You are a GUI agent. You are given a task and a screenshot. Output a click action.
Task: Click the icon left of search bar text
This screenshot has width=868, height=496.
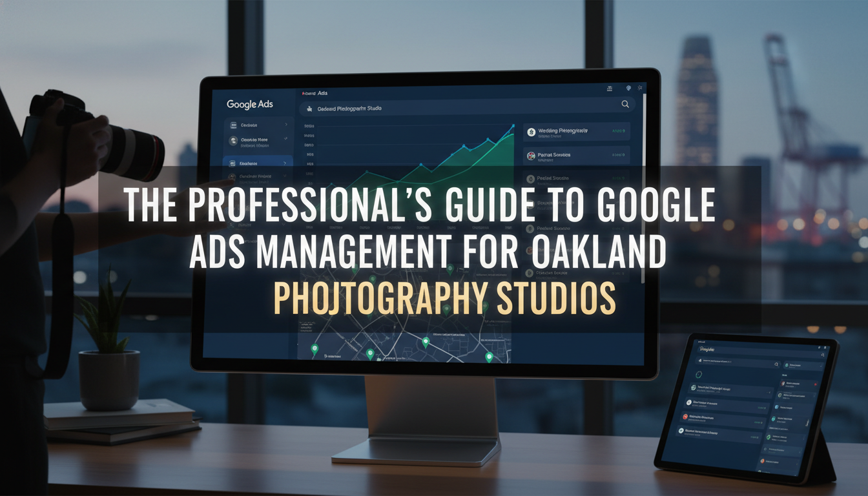(309, 108)
